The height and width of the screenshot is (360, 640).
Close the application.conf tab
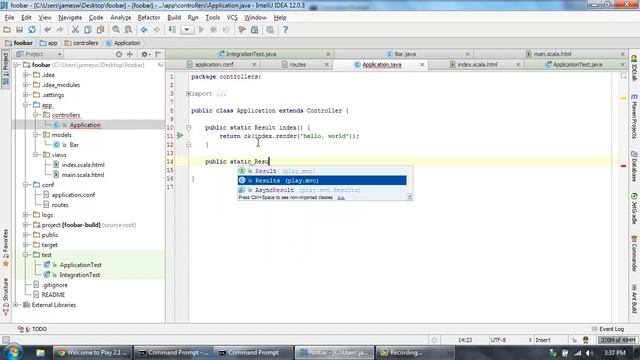pos(254,65)
